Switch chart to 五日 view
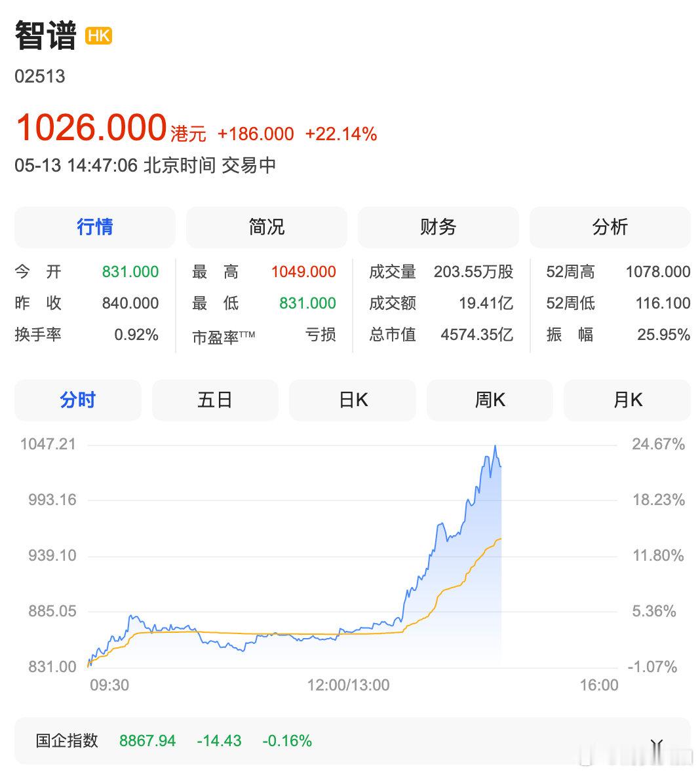Screen dimensions: 700x773 click(x=215, y=400)
